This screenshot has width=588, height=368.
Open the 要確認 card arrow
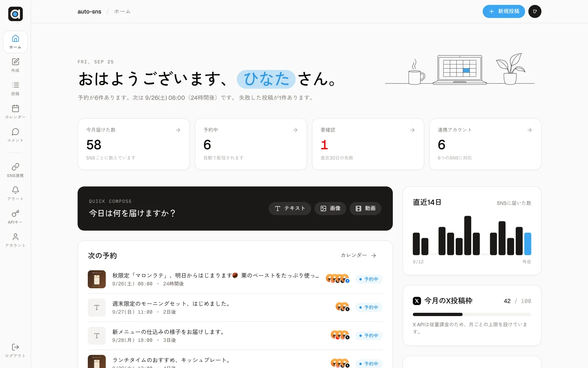[412, 130]
